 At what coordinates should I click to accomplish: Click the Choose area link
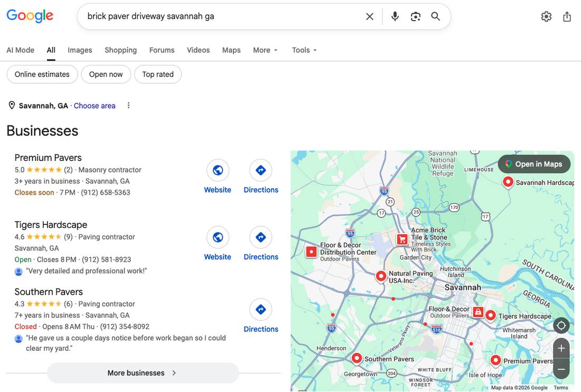pos(95,106)
